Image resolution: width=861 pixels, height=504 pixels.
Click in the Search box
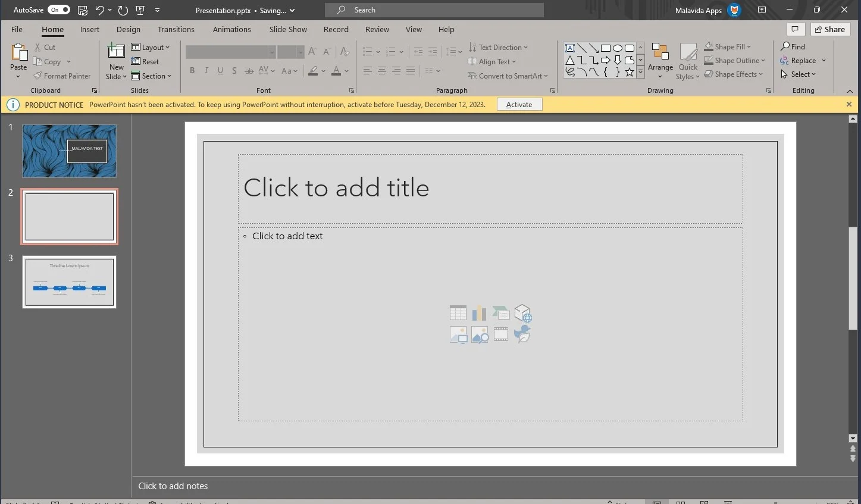pyautogui.click(x=434, y=10)
